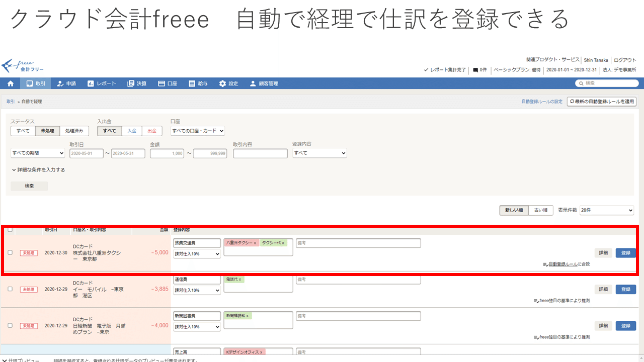Viewport: 644px width, 362px height.
Task: Click maximum amount field 999,999
Action: (x=210, y=153)
